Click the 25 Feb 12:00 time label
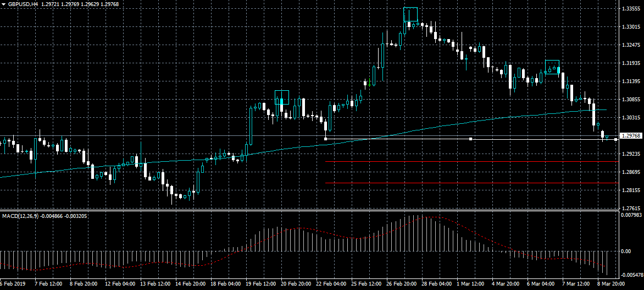Screen dimensions: 644x290 [367, 284]
